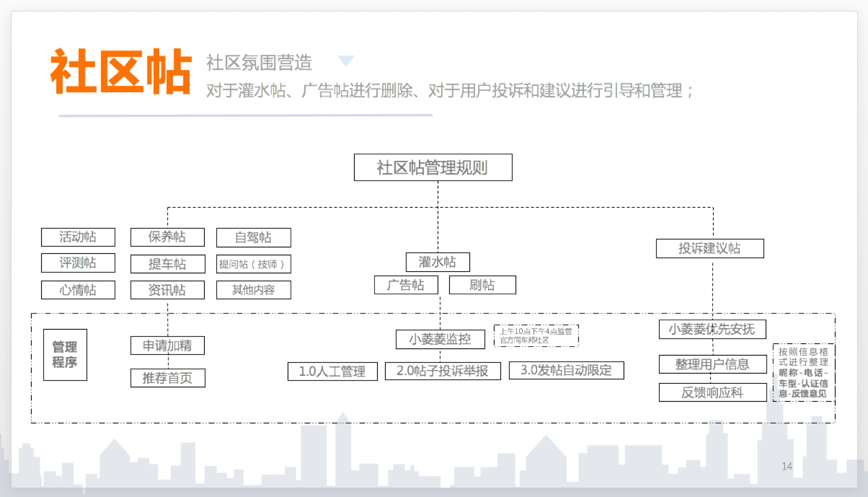The image size is (868, 497).
Task: Click the 灌水帖 box
Action: pos(437,262)
